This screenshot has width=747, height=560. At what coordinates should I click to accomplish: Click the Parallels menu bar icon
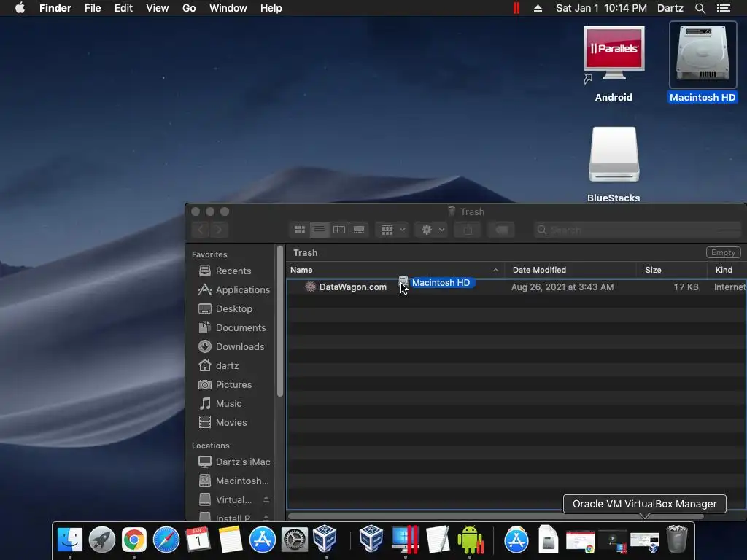coord(516,8)
